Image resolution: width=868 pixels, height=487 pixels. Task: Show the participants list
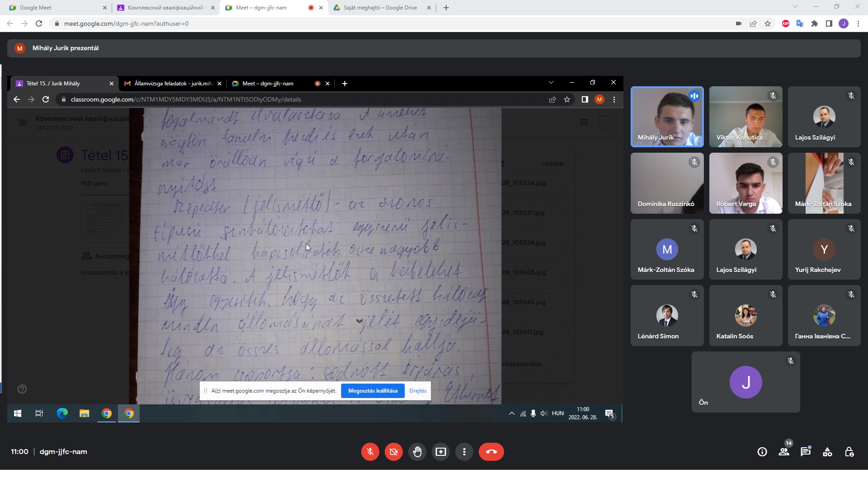click(784, 452)
